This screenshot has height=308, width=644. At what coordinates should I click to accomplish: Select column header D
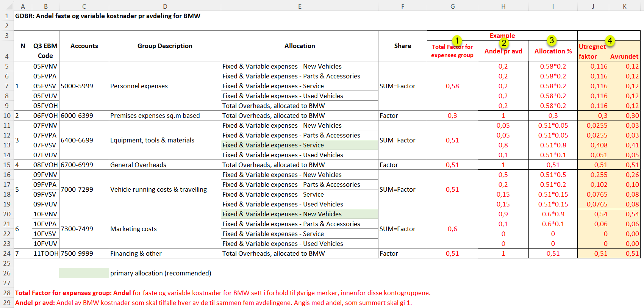pyautogui.click(x=165, y=6)
